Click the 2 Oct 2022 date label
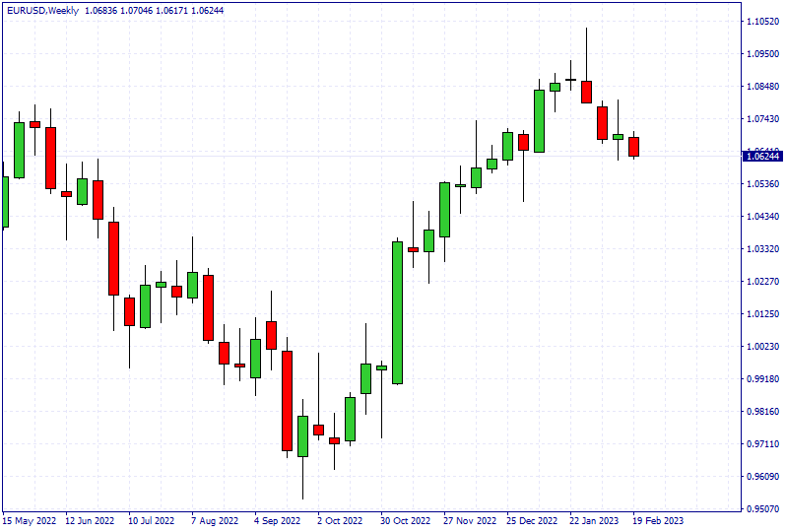 340,521
